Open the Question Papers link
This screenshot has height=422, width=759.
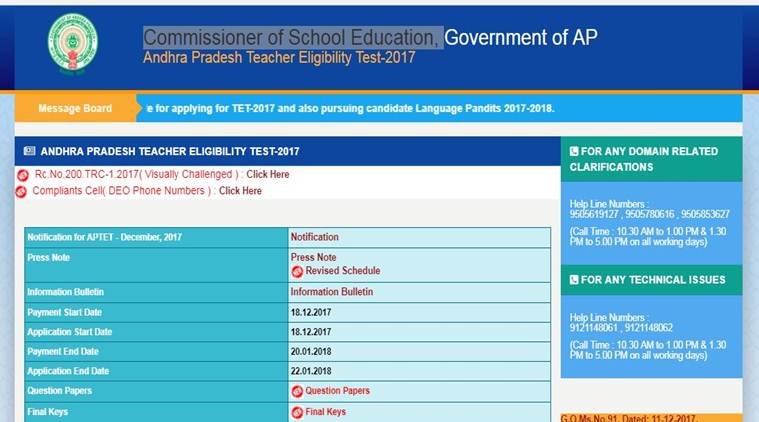click(x=337, y=391)
